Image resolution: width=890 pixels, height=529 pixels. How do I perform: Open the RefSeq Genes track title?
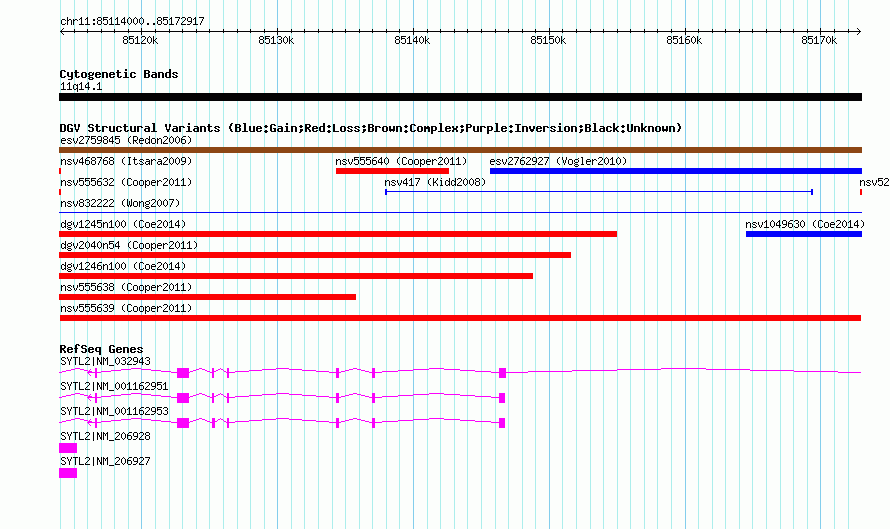click(101, 349)
